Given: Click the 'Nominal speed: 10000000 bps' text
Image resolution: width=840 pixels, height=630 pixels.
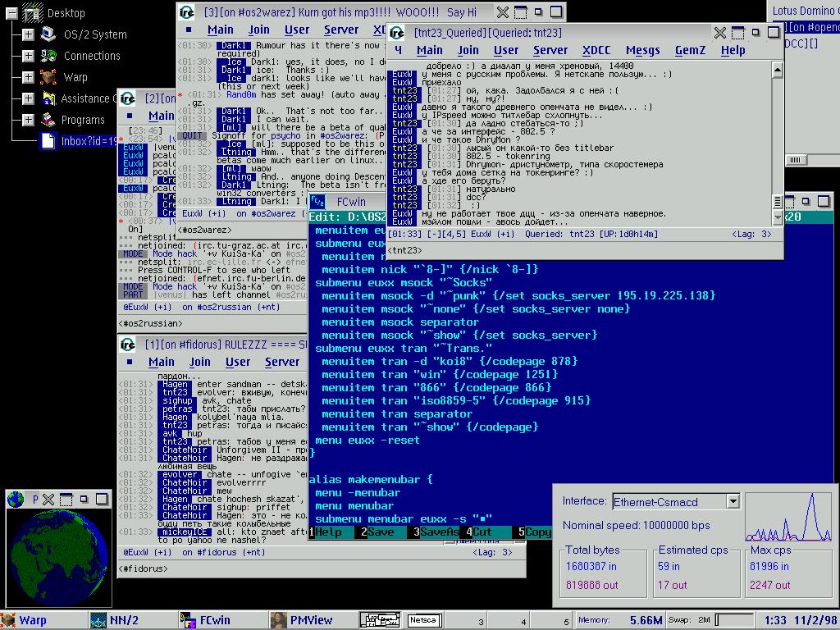Looking at the screenshot, I should coord(636,526).
